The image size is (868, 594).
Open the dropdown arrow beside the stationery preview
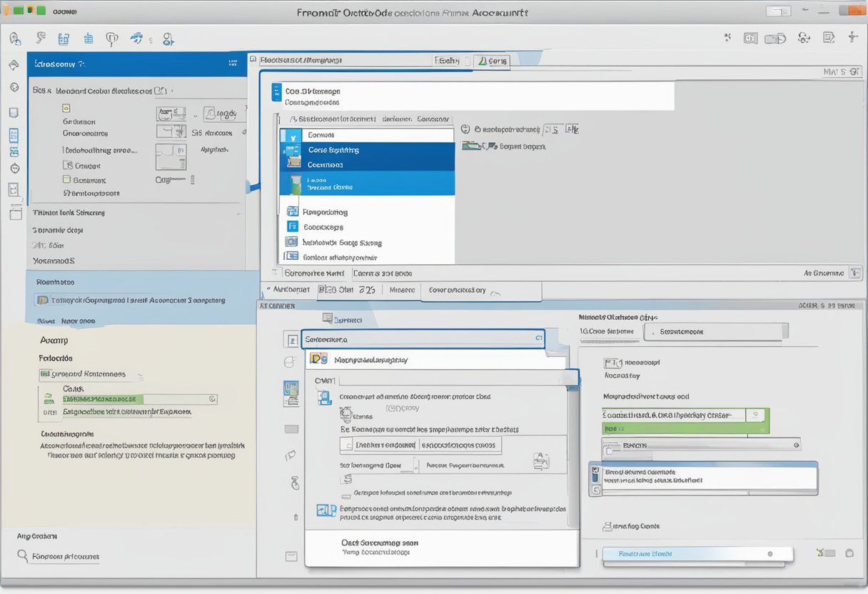pos(195,116)
